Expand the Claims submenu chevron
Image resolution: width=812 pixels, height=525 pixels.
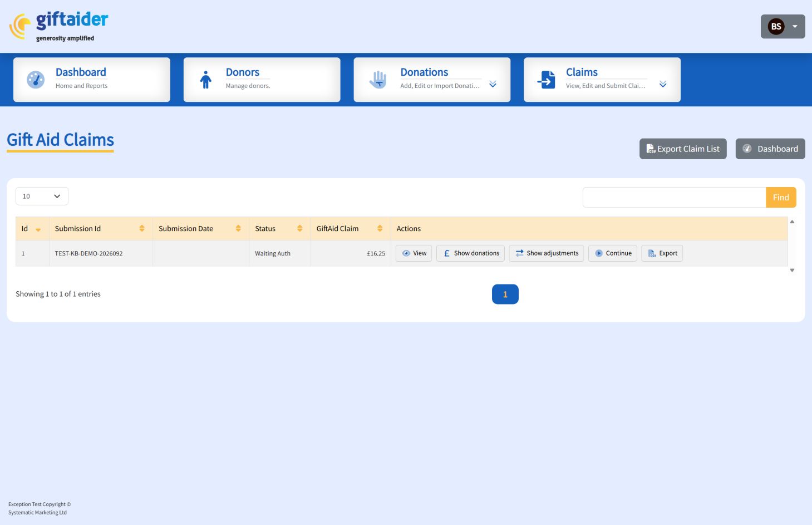pos(663,84)
